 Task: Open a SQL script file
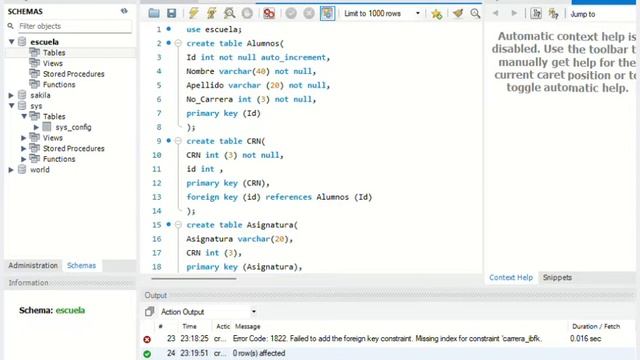tap(154, 13)
